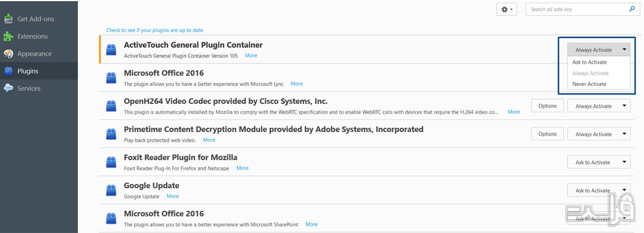This screenshot has width=644, height=233.
Task: Click the search magnifier icon
Action: pyautogui.click(x=632, y=9)
